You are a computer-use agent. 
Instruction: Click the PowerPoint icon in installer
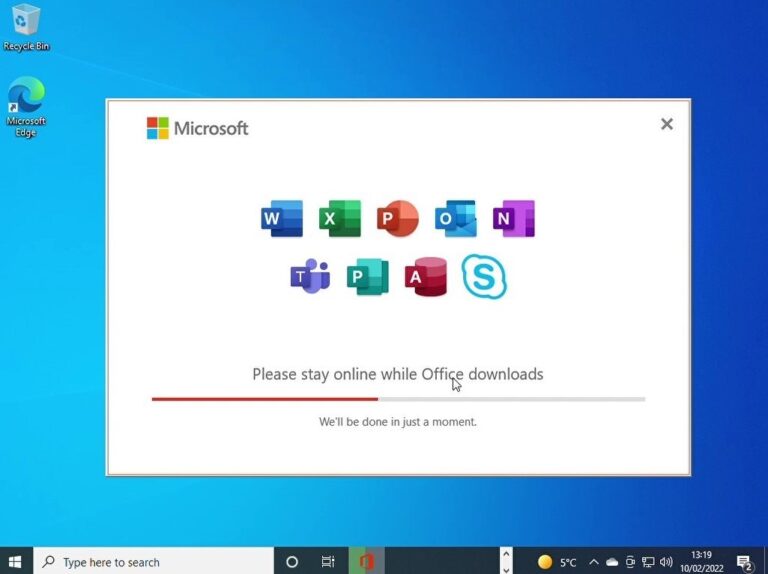pyautogui.click(x=398, y=218)
